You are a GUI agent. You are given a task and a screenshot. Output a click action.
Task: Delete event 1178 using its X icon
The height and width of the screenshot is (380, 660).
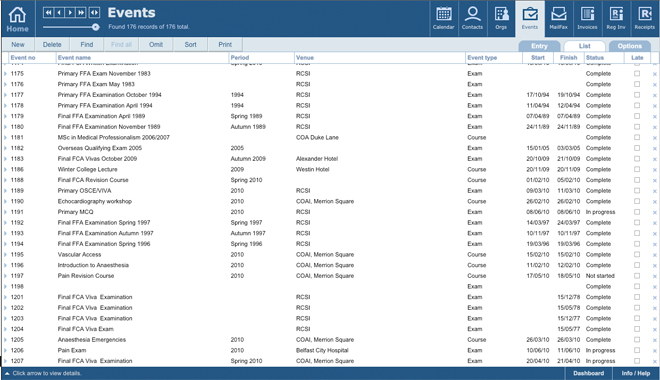pyautogui.click(x=655, y=106)
